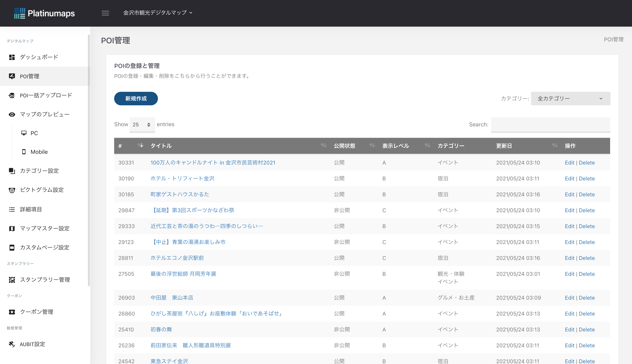Open ホテル・トリフィート金沢 POI details
The width and height of the screenshot is (632, 364).
pos(182,178)
